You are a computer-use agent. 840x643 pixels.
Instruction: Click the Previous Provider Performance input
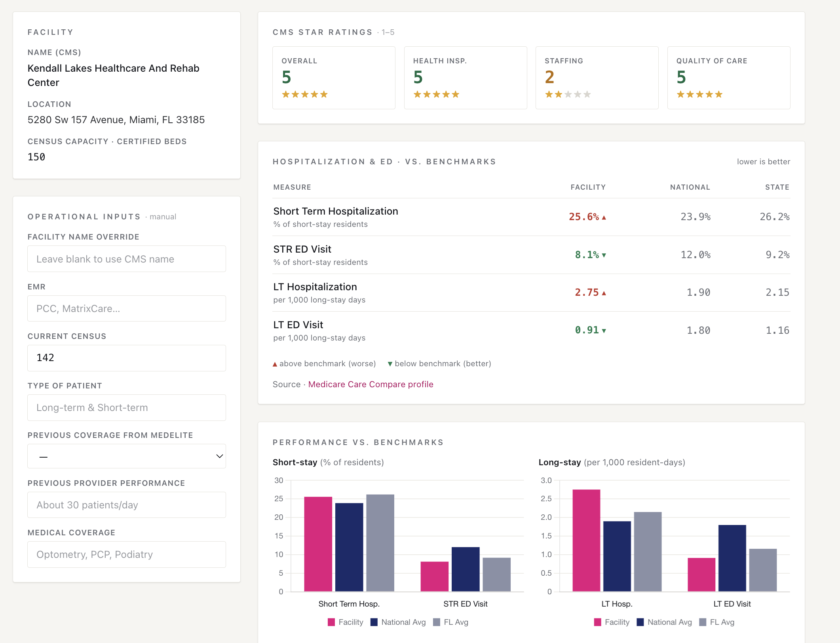pyautogui.click(x=127, y=505)
